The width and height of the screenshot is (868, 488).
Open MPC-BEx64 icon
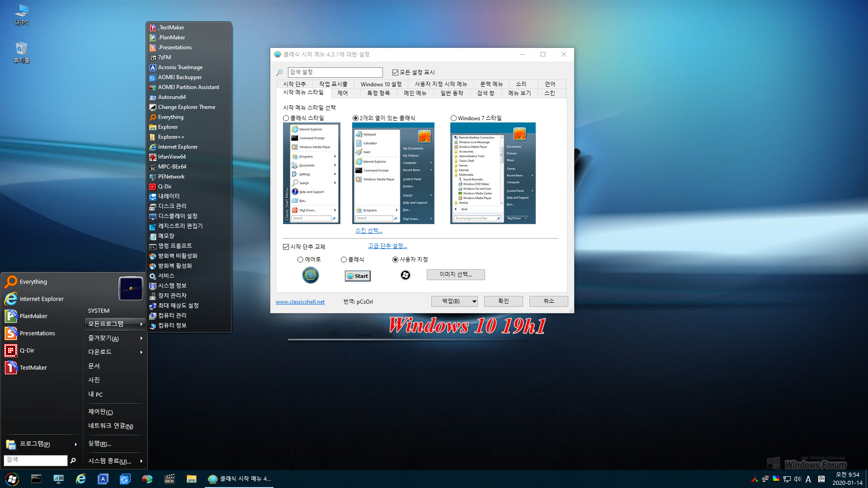153,167
